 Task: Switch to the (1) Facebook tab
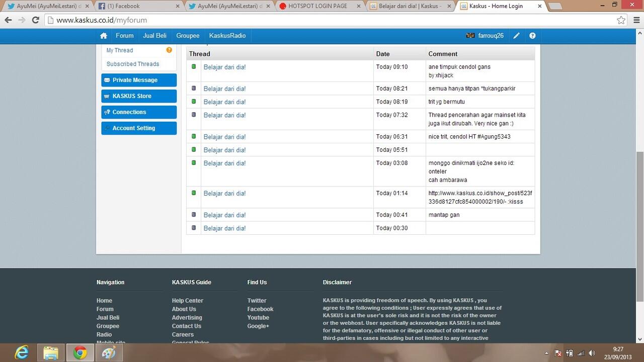138,6
